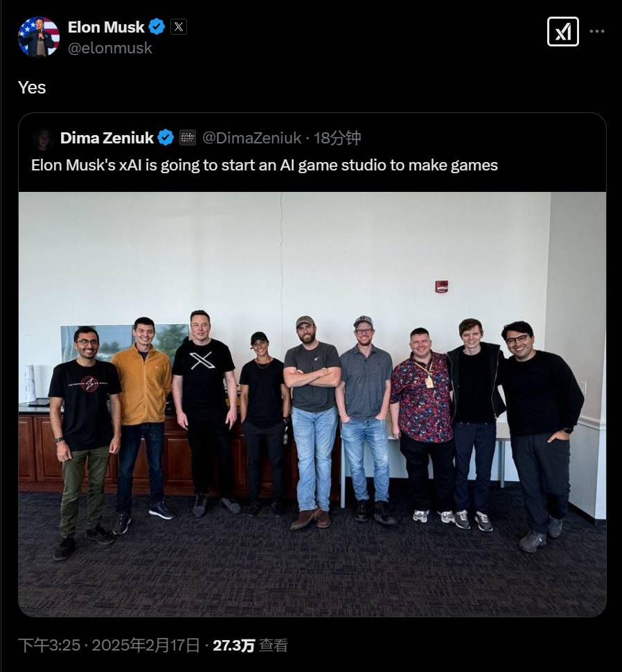
Task: Open the @elonmusk handle link
Action: click(109, 48)
